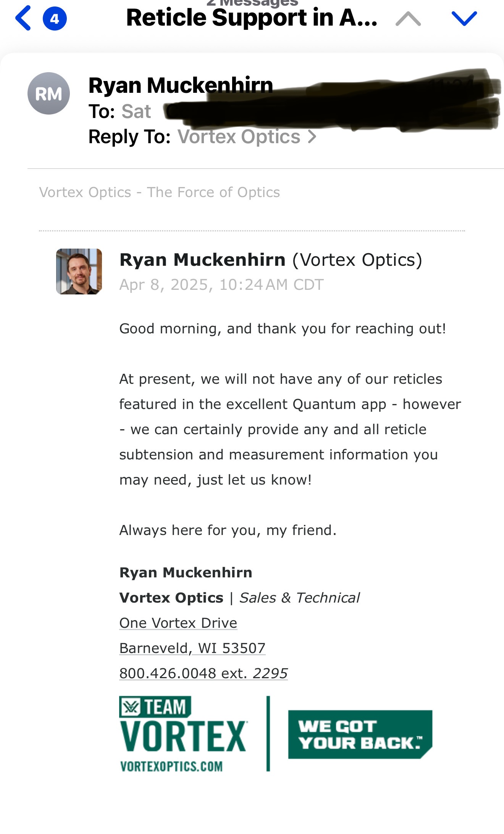Tap the Apr 8, 2025 timestamp
This screenshot has height=834, width=504.
point(221,285)
